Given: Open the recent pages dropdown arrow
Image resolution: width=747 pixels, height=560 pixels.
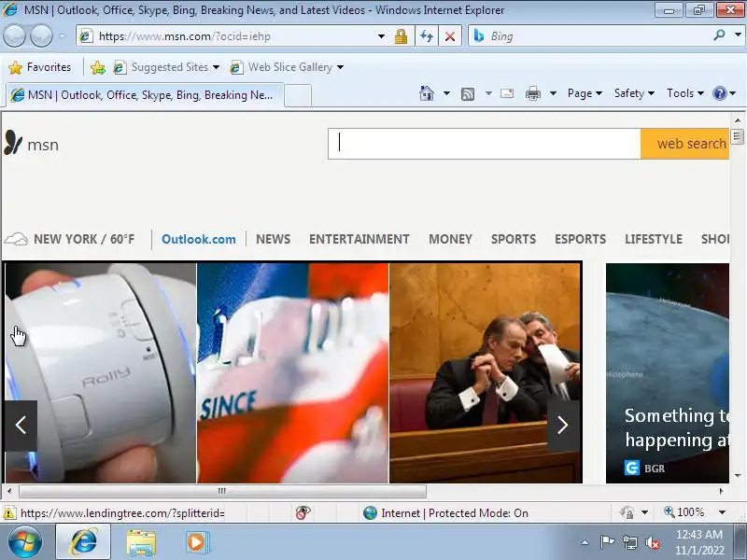Looking at the screenshot, I should (63, 36).
